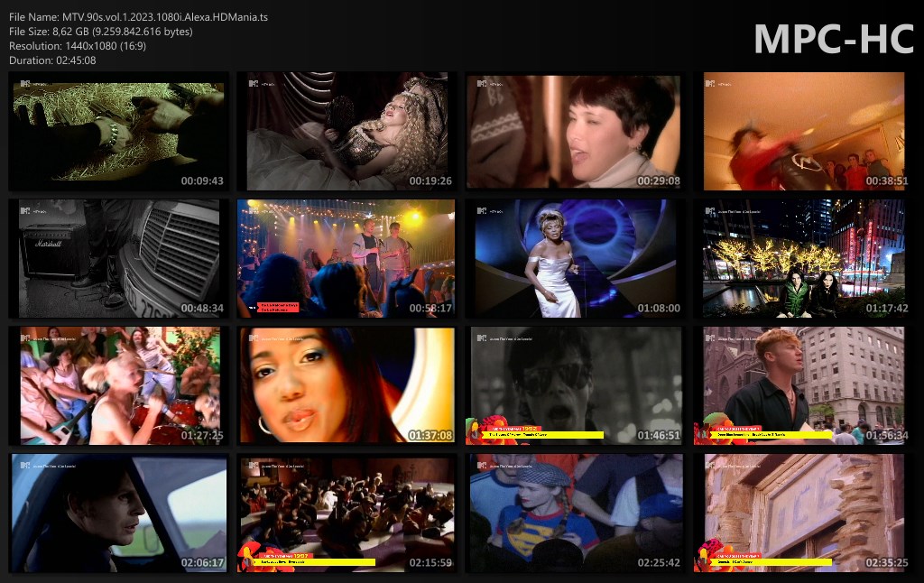
Task: Select the thumbnail timestamped 02:15:59
Action: click(x=346, y=514)
